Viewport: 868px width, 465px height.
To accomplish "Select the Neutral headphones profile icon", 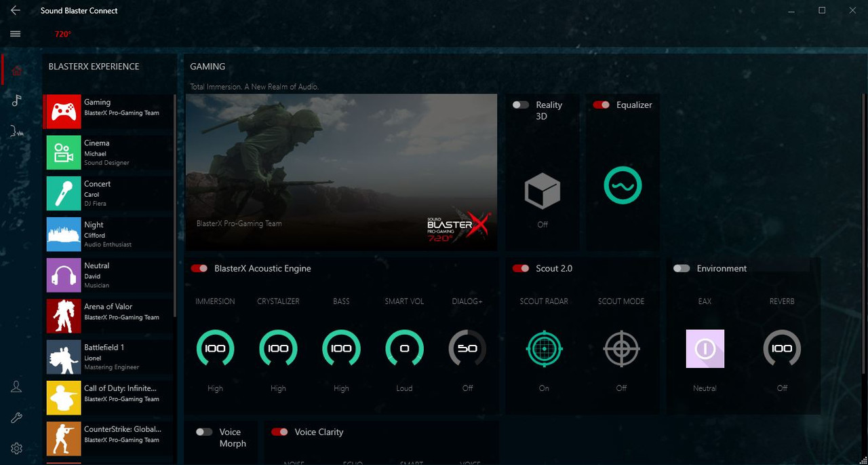I will [64, 275].
